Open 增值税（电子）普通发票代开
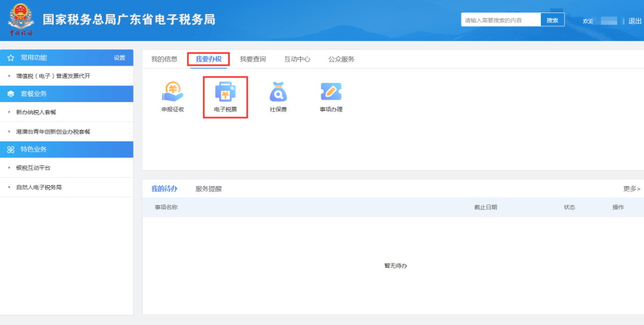Viewport: 644px width, 325px height. tap(53, 76)
